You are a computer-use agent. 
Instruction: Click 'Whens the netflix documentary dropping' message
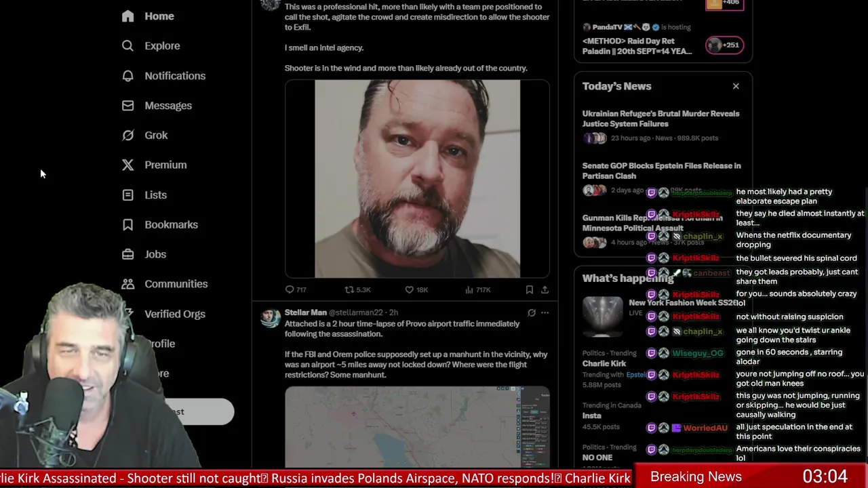793,240
